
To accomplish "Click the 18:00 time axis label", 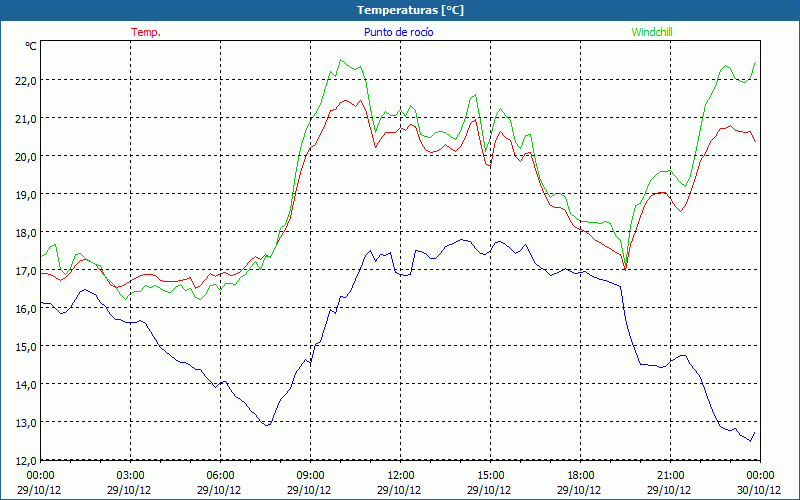I will (580, 476).
